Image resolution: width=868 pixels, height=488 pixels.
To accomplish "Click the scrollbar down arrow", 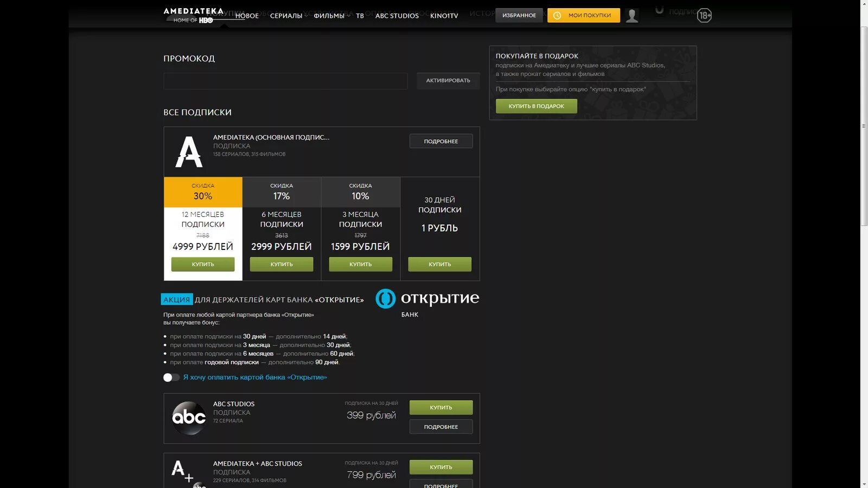I will [864, 484].
